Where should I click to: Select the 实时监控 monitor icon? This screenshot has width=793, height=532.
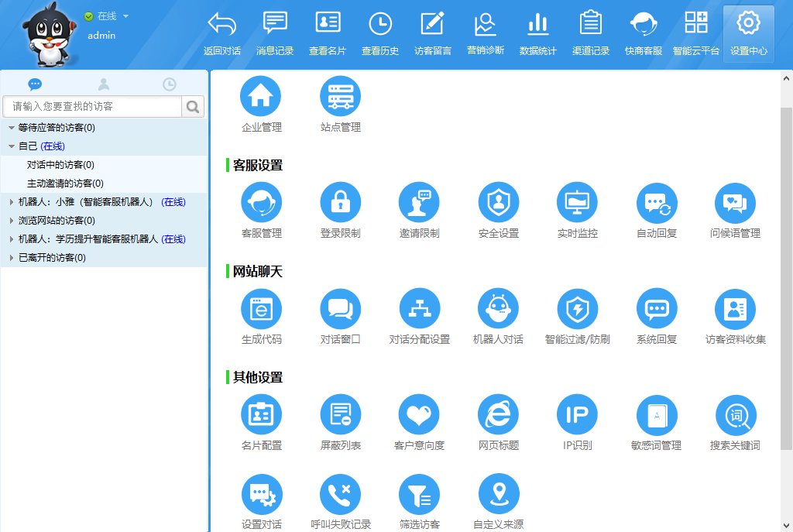point(577,202)
